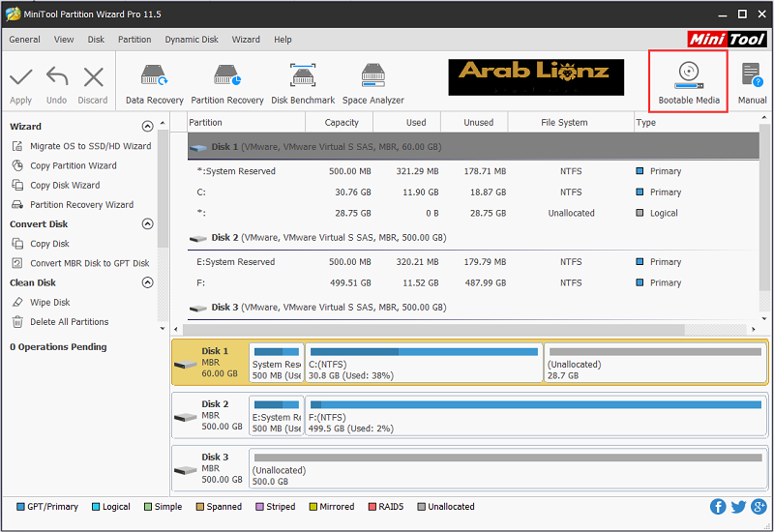Open Twitter share icon
The width and height of the screenshot is (774, 532).
[x=738, y=506]
